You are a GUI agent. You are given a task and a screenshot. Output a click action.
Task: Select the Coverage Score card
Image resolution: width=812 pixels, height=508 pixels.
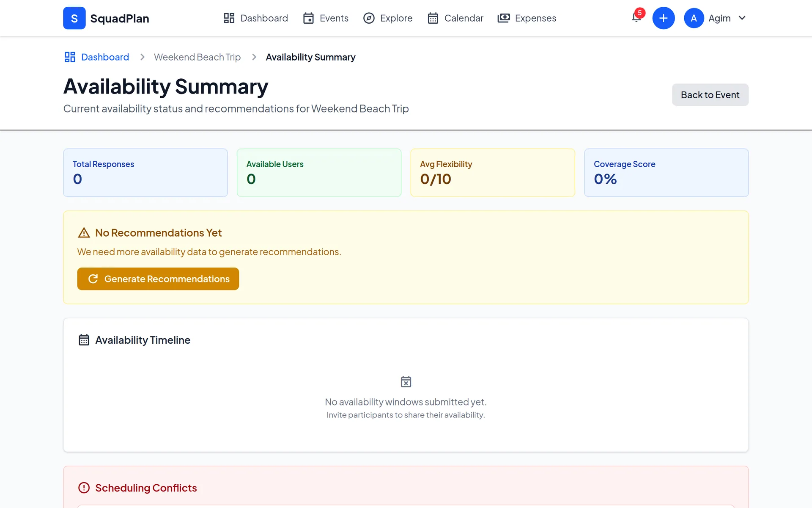click(666, 173)
